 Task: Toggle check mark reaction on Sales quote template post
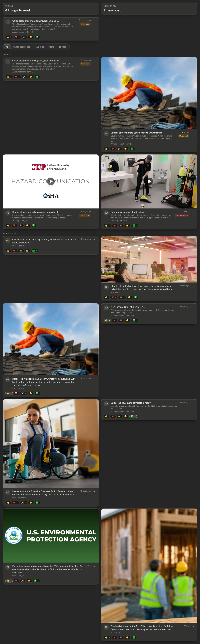click(133, 417)
